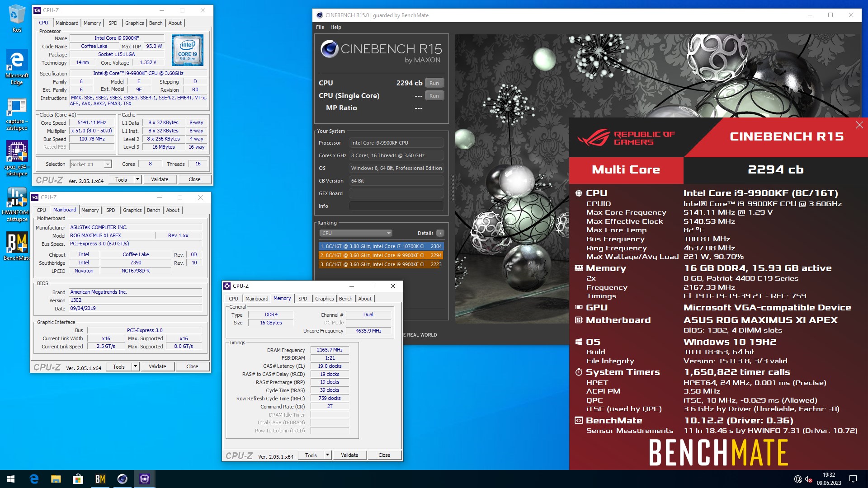Open the notification center icon
The height and width of the screenshot is (488, 868).
(853, 479)
